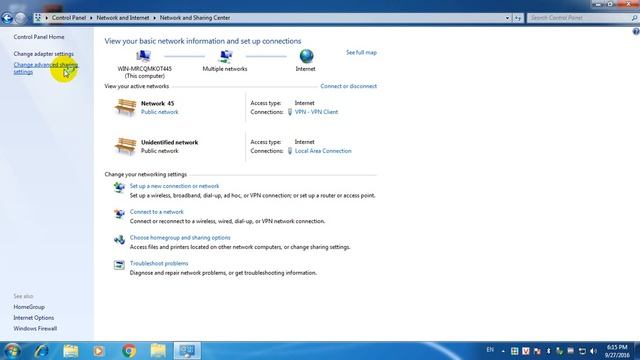
Task: Open the Local Area Connection status
Action: pos(323,151)
